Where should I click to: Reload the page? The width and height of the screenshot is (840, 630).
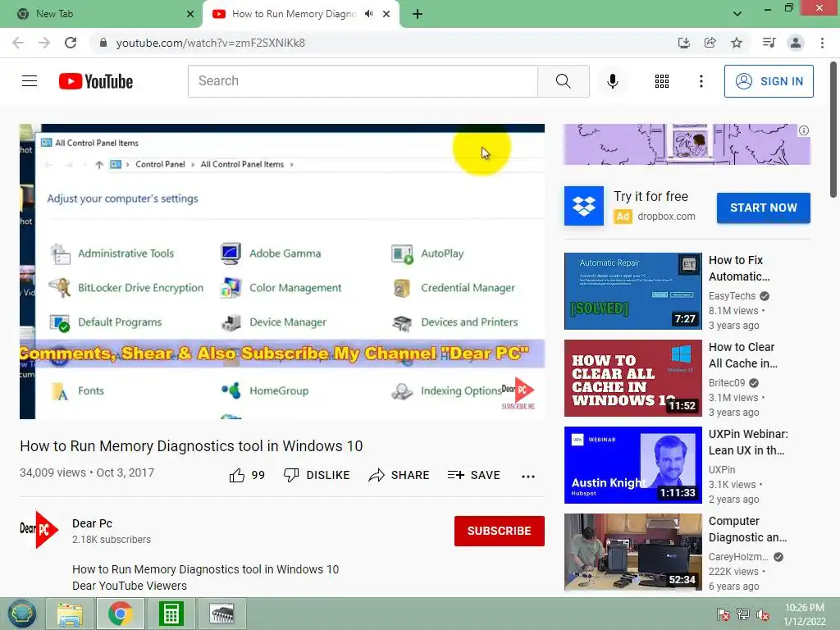click(71, 43)
